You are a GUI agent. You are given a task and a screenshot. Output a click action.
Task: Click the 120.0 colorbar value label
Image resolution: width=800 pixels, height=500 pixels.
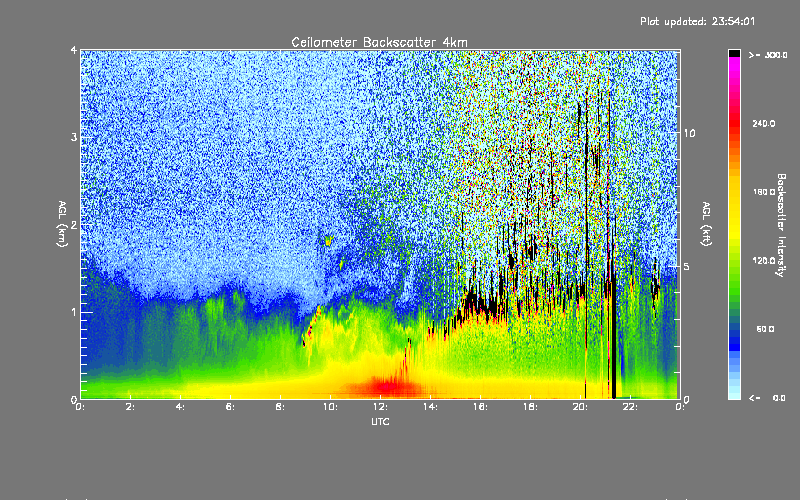[764, 260]
